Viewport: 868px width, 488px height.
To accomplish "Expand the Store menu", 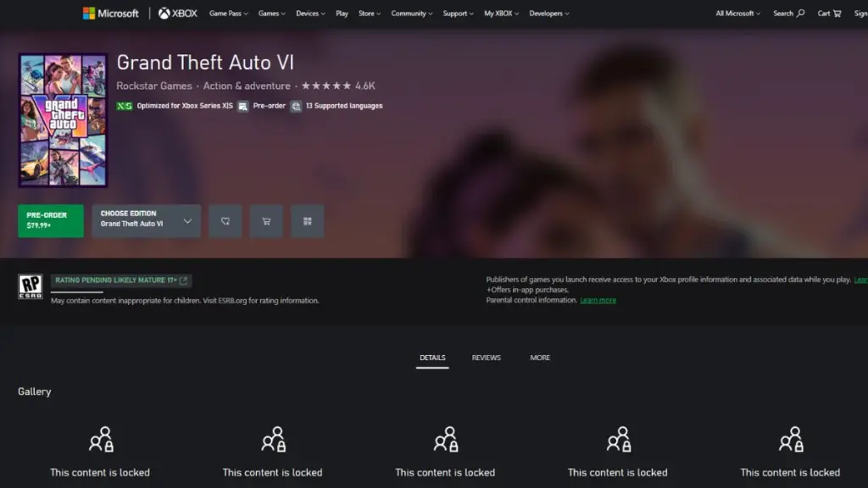I will pyautogui.click(x=370, y=14).
